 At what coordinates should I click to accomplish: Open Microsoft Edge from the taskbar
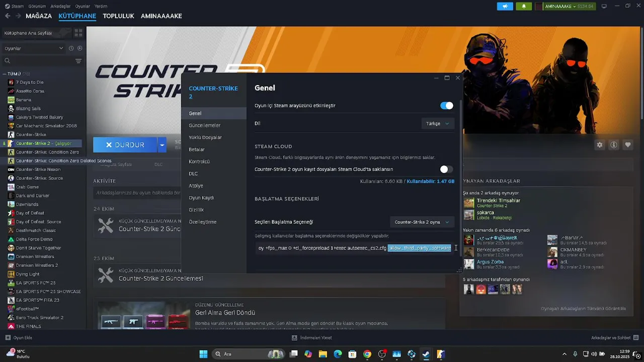point(338,354)
